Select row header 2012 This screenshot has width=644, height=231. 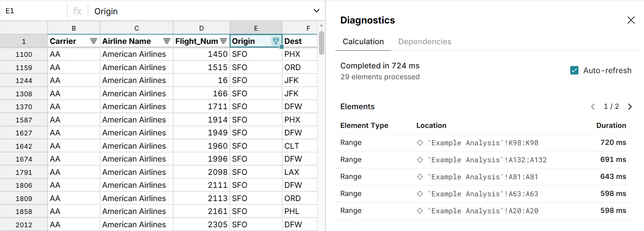point(24,225)
